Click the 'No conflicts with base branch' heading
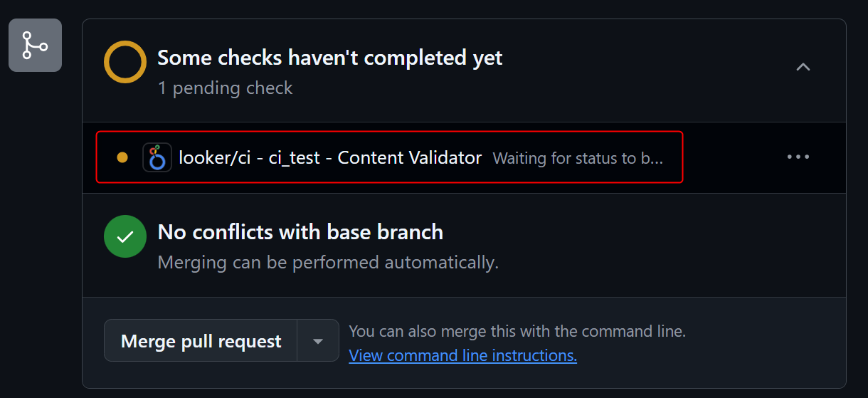868x398 pixels. (x=300, y=231)
